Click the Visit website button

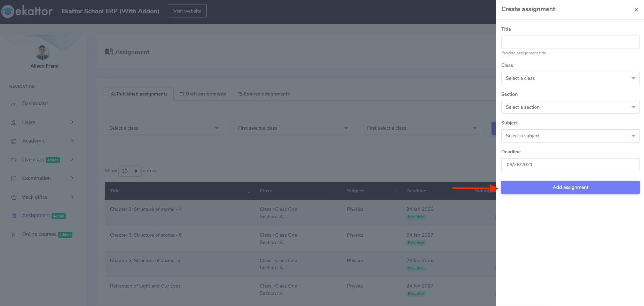[187, 11]
